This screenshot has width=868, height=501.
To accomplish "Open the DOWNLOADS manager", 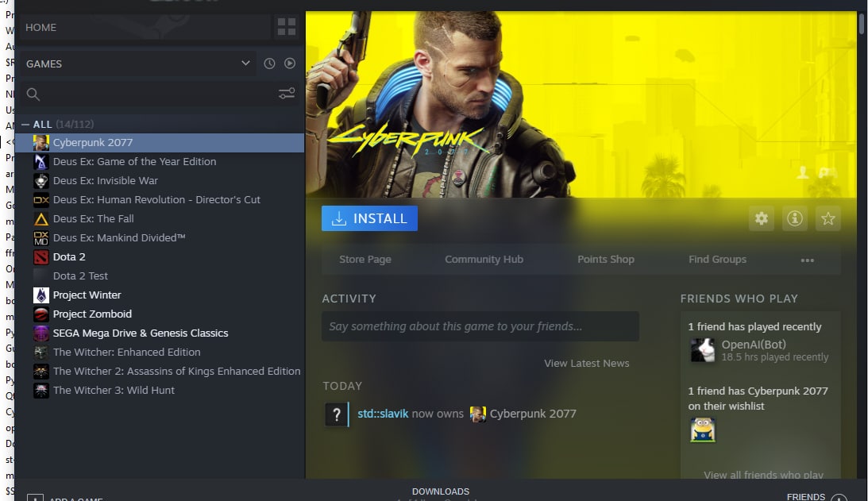I will (441, 491).
